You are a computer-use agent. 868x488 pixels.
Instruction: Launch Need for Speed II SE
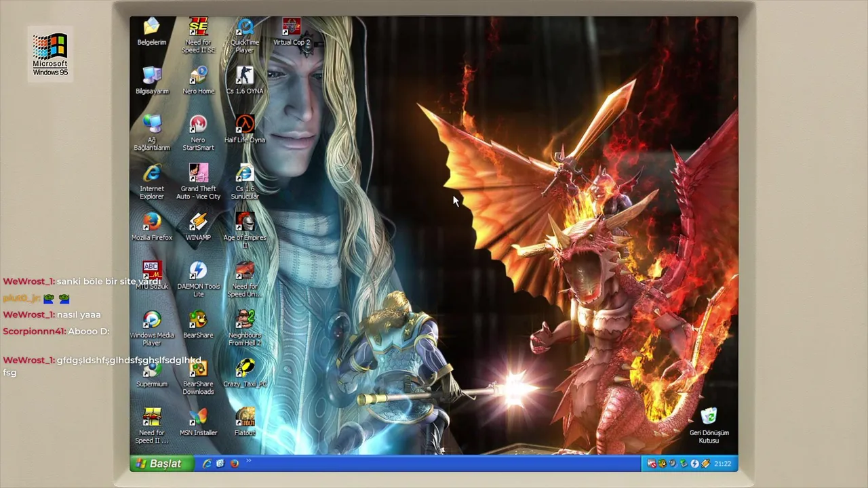tap(198, 36)
